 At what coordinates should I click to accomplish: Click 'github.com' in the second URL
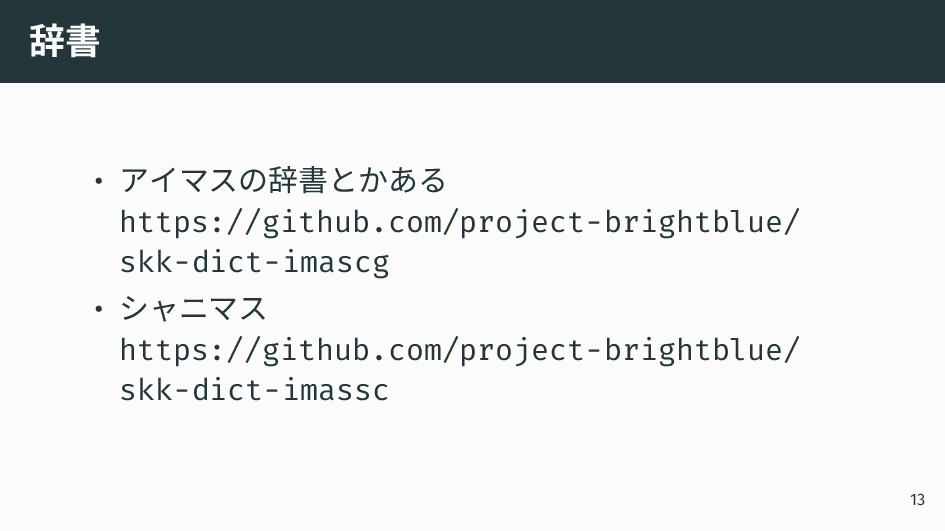[x=352, y=350]
